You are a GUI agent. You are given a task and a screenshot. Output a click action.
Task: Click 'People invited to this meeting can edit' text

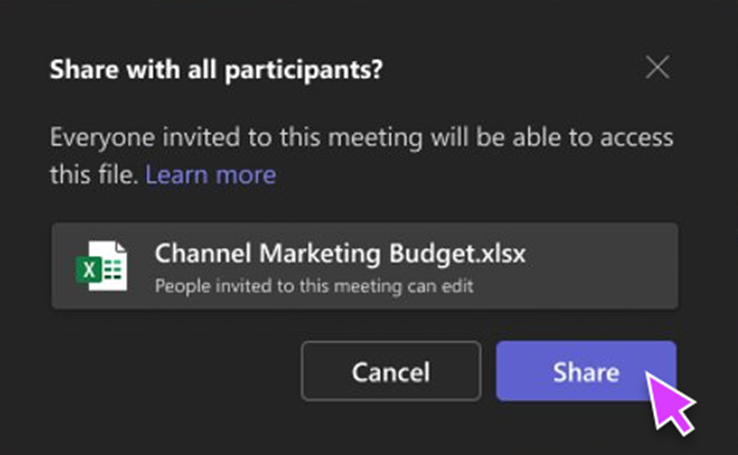(313, 286)
